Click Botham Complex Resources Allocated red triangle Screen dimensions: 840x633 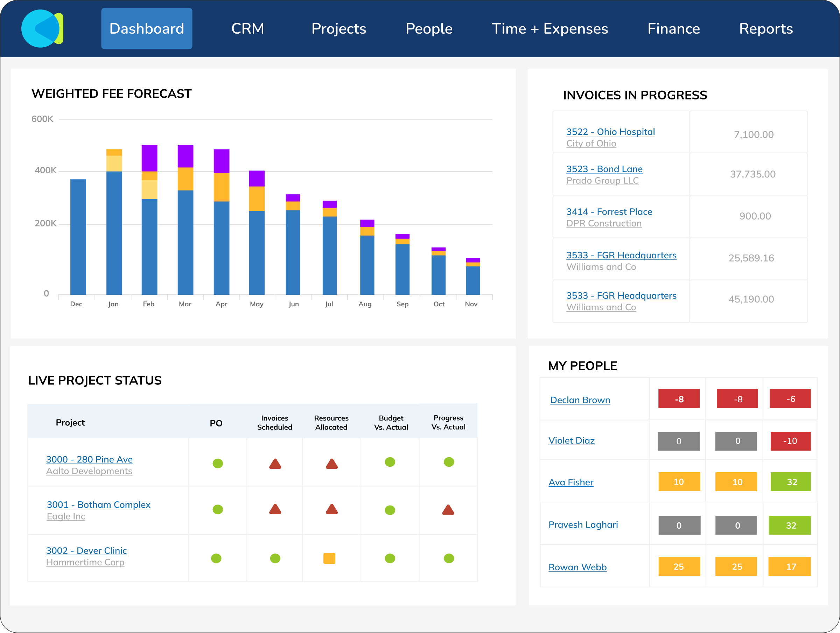click(331, 509)
